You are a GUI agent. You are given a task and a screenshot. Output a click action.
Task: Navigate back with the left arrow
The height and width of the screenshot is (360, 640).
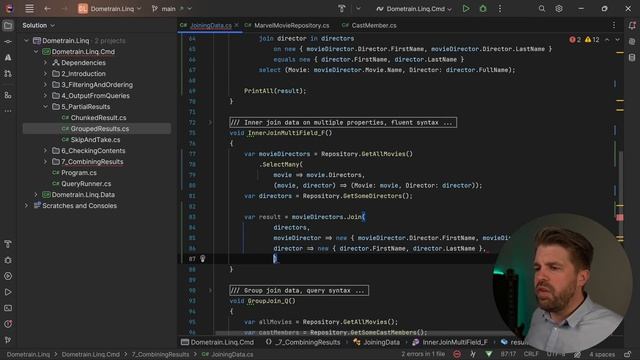coord(47,9)
